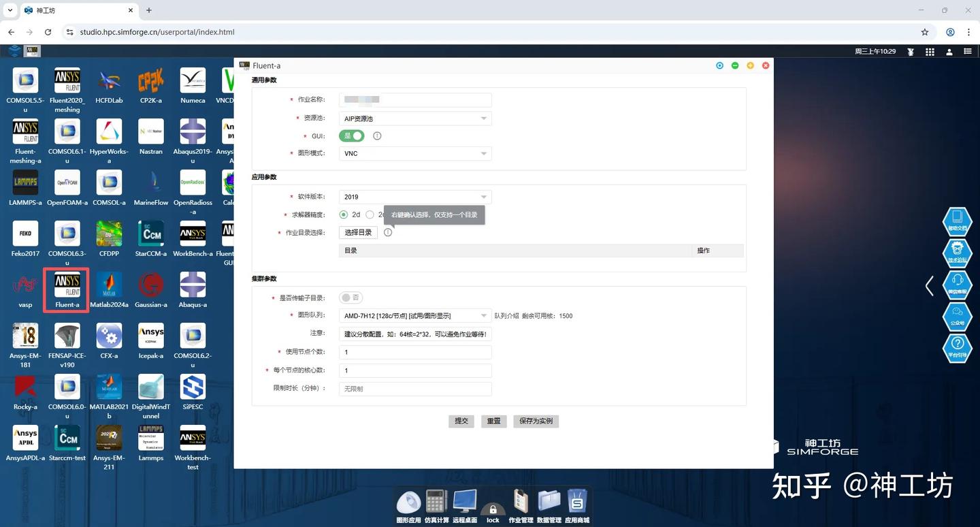Image resolution: width=980 pixels, height=527 pixels.
Task: Open the 微信客服 hexagon button
Action: (957, 285)
